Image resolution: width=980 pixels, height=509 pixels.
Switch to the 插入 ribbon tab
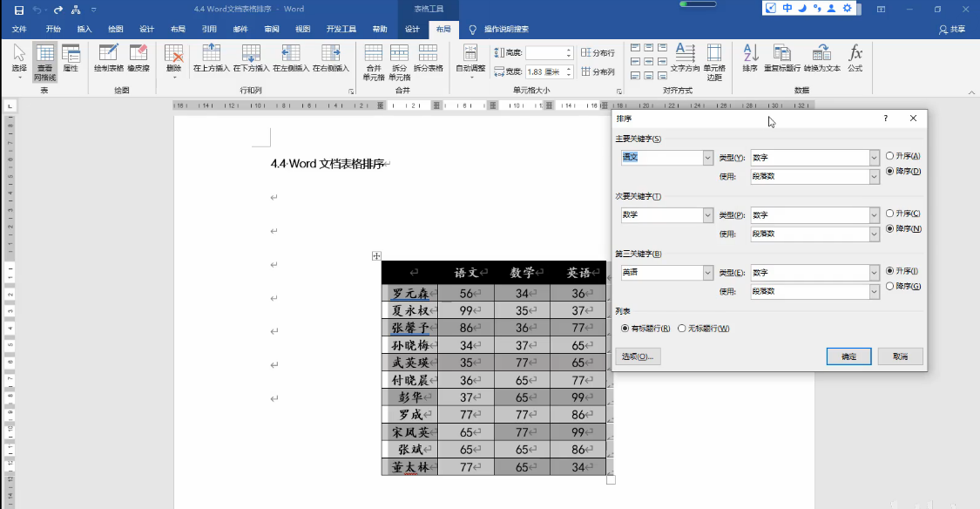click(x=84, y=29)
